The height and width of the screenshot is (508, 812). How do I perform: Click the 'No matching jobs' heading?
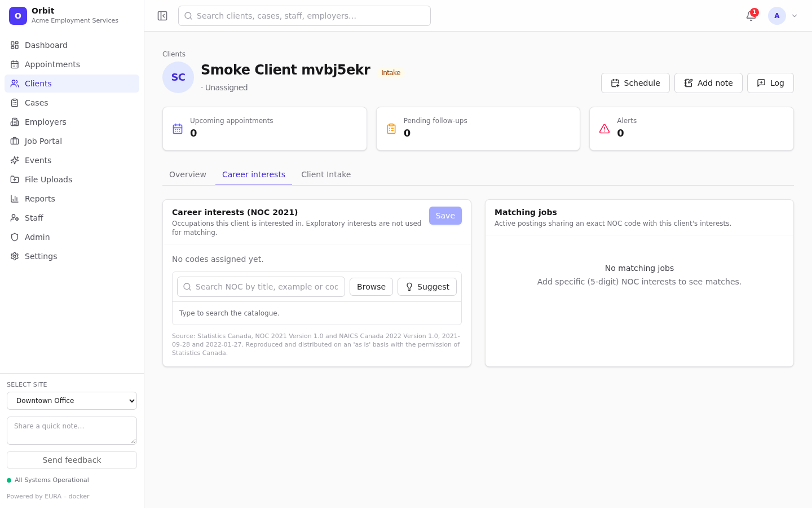639,268
